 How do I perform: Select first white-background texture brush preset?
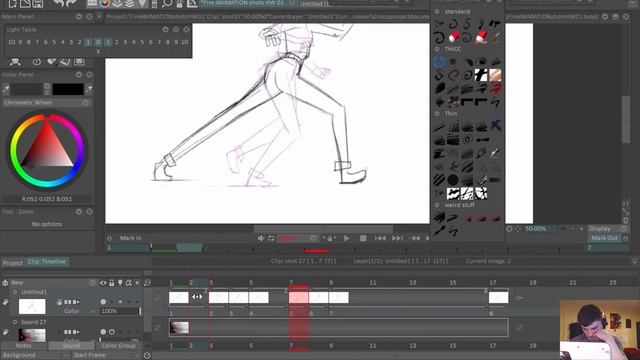click(453, 193)
